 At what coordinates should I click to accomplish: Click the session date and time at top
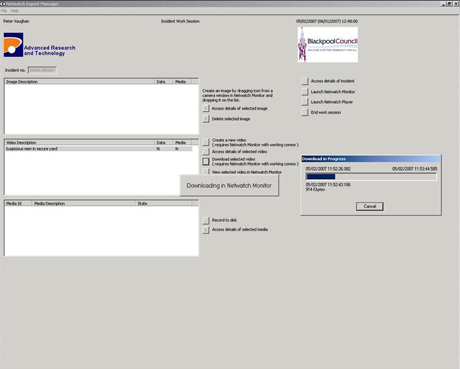(327, 21)
